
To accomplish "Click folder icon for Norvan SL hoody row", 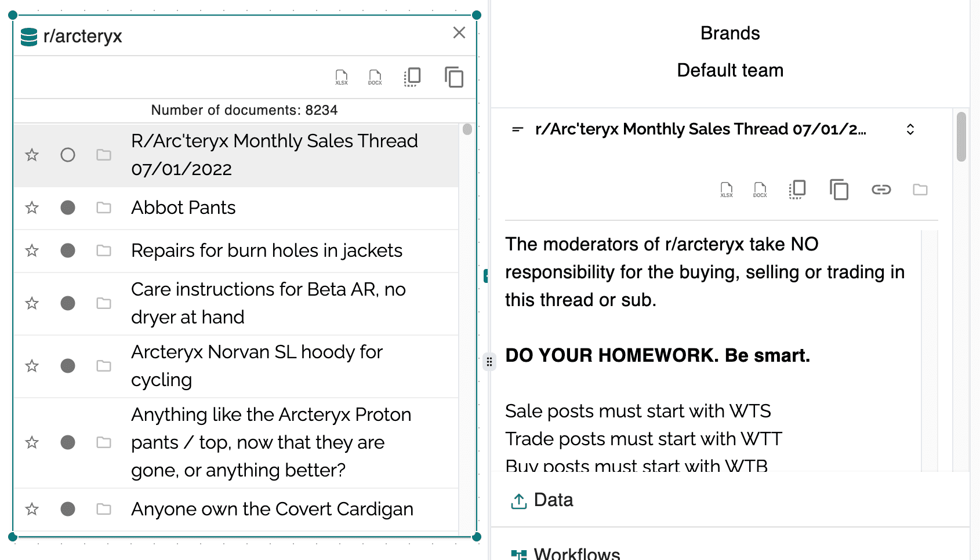I will (x=104, y=366).
